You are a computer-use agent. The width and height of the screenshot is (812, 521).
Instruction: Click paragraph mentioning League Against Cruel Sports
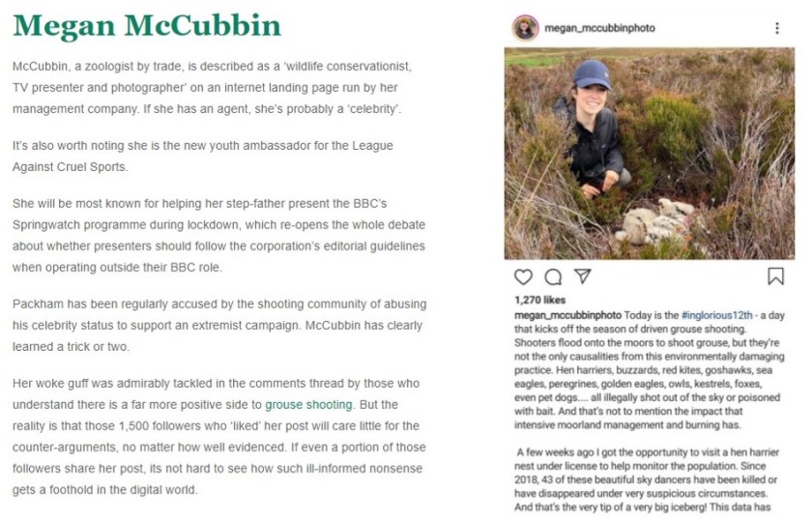tap(203, 156)
